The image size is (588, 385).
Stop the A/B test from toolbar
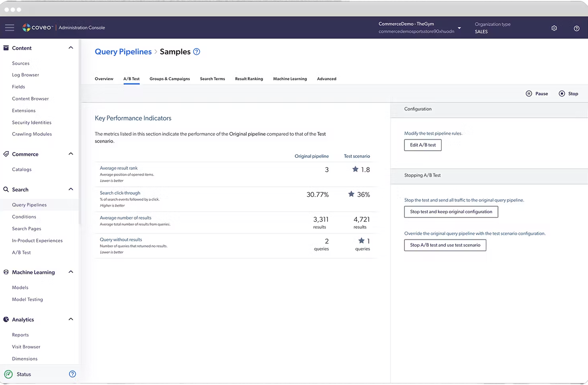coord(568,93)
